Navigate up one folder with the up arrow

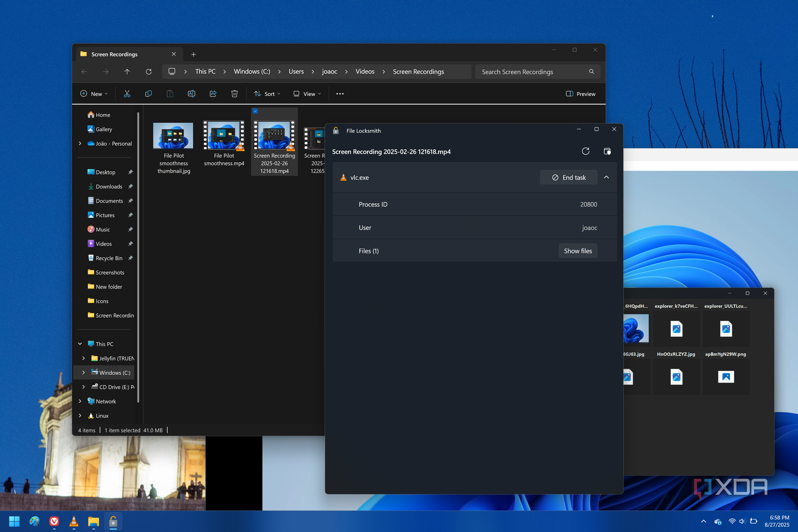(x=127, y=72)
